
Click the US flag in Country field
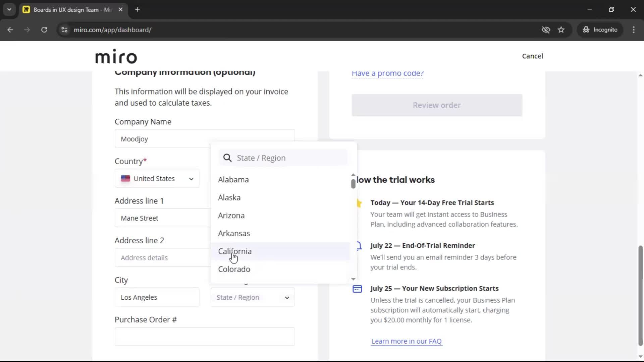point(125,178)
